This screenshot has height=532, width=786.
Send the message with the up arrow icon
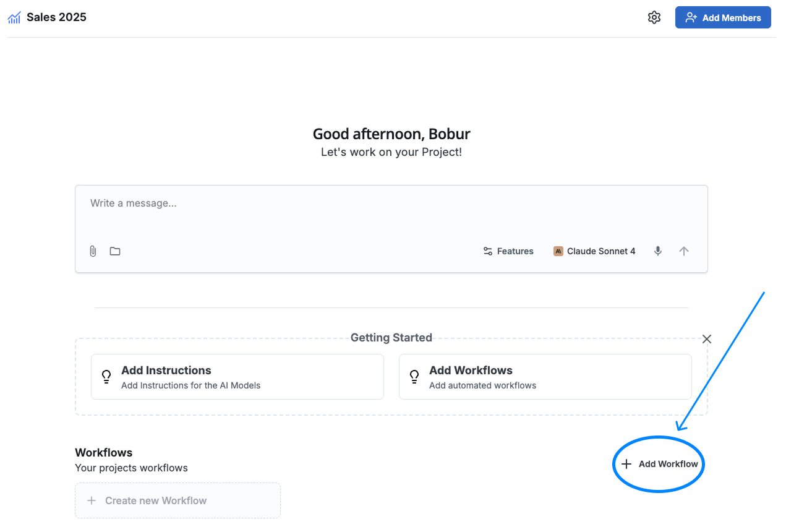point(684,251)
